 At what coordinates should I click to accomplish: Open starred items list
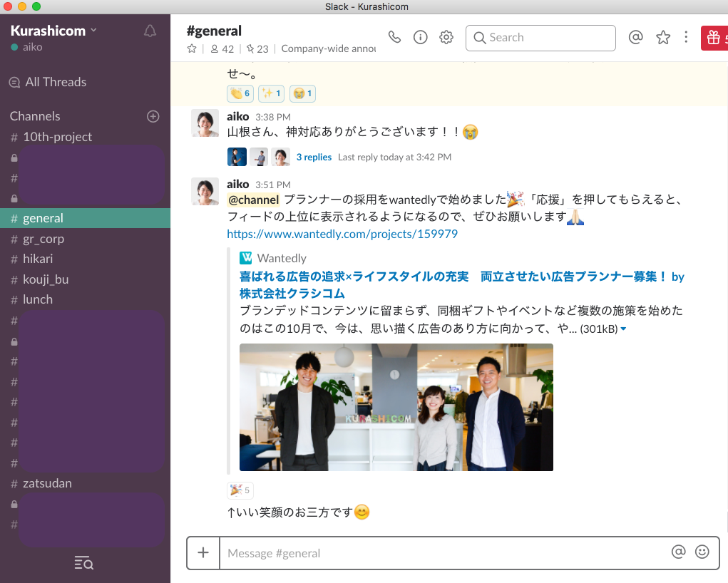(663, 37)
